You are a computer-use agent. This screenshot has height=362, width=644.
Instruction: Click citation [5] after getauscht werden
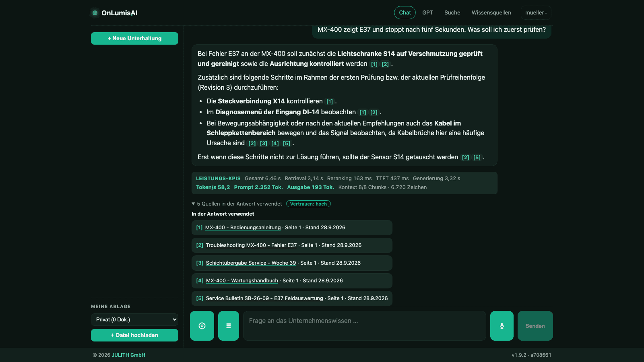pos(477,157)
